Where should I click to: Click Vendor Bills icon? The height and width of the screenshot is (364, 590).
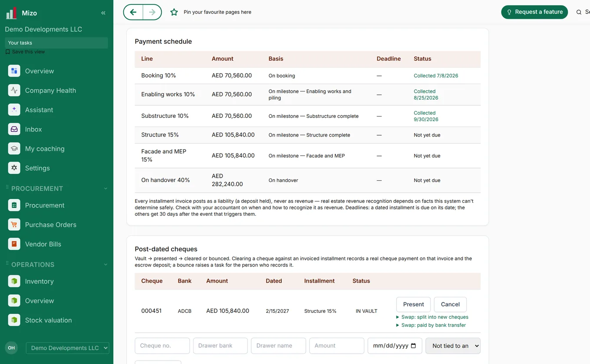(x=14, y=244)
